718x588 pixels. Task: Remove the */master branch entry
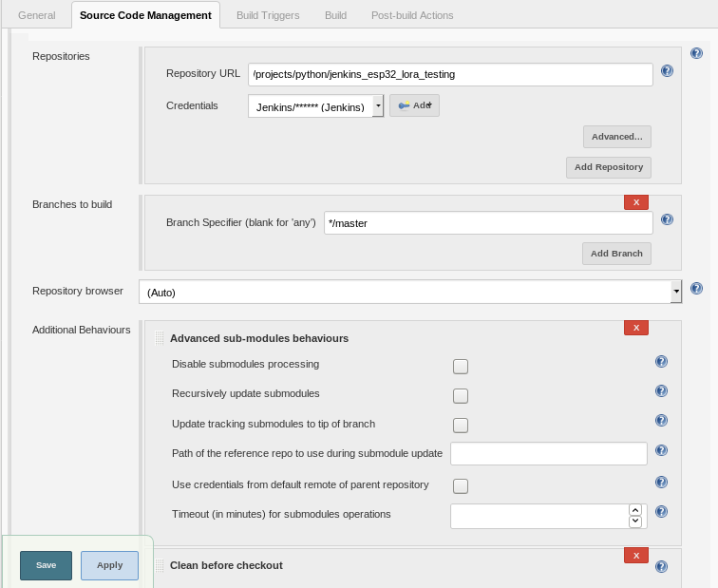[636, 202]
